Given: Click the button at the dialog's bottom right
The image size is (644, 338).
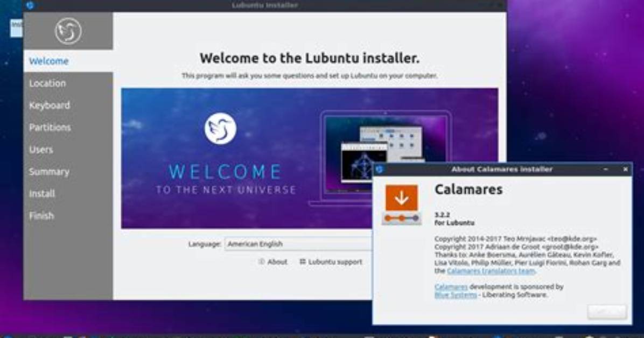Looking at the screenshot, I should point(607,312).
